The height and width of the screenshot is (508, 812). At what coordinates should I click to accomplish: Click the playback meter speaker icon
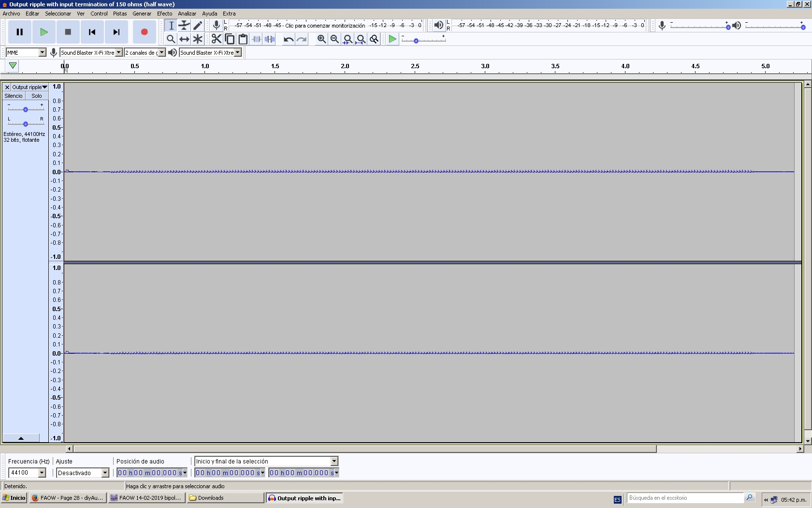[438, 25]
